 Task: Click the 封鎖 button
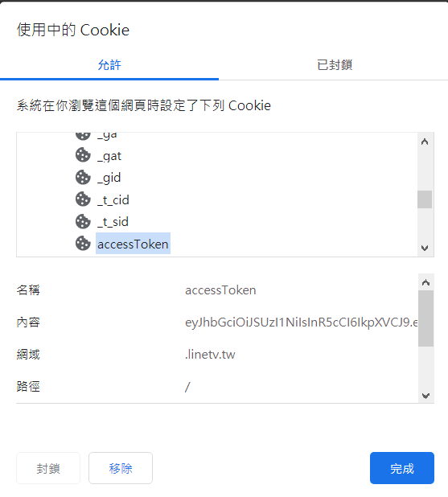(48, 468)
